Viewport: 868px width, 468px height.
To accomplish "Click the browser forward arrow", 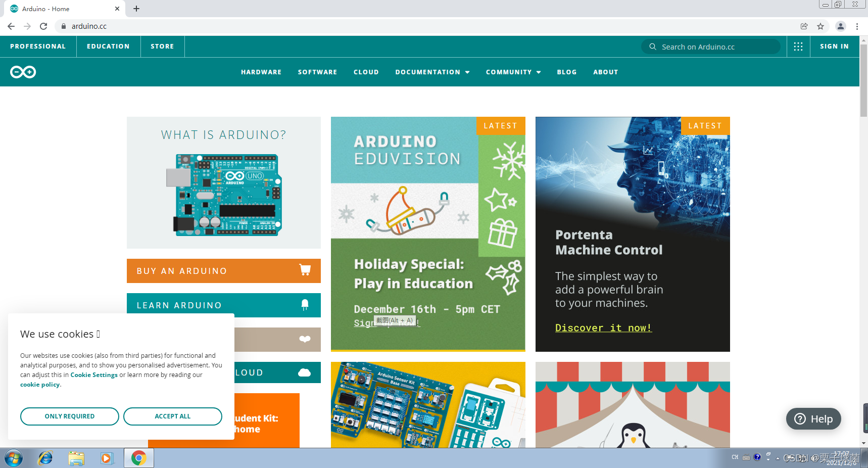I will click(x=27, y=26).
